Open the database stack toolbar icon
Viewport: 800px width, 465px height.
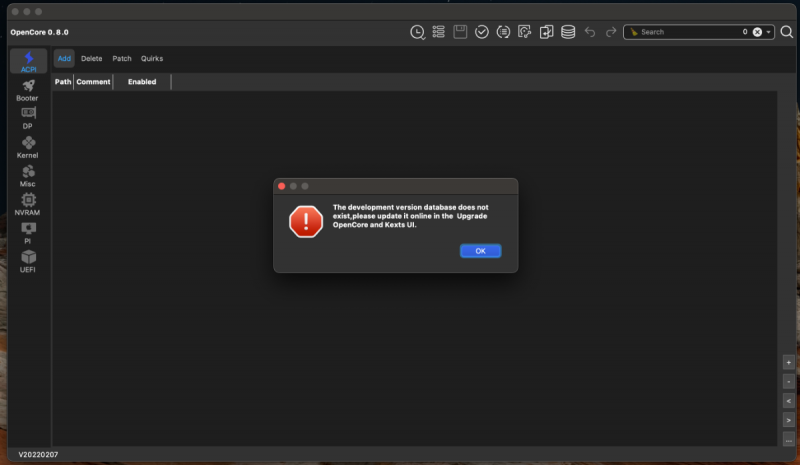[x=568, y=32]
